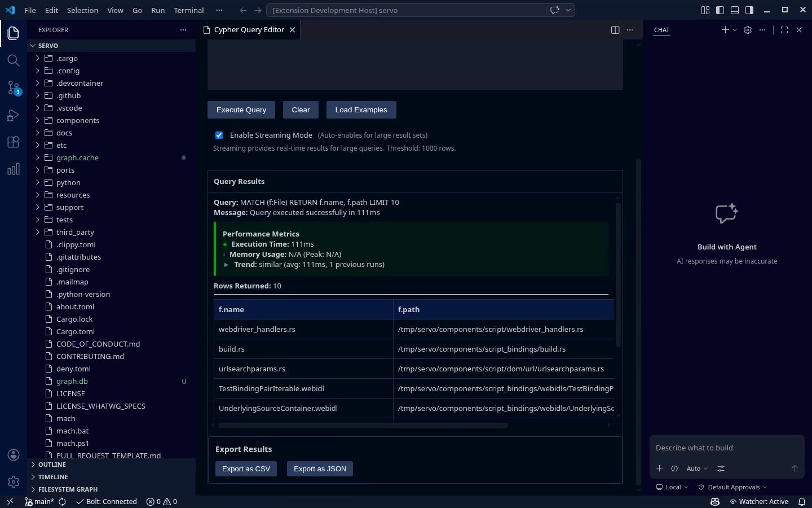812x508 pixels.
Task: Synchronize changes icon in status bar
Action: point(62,502)
